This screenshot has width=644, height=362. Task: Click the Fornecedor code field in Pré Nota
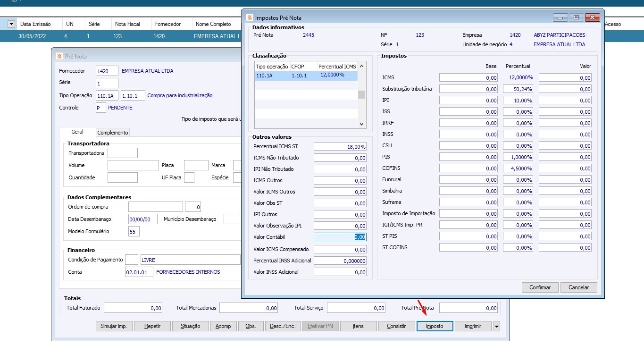coord(107,71)
